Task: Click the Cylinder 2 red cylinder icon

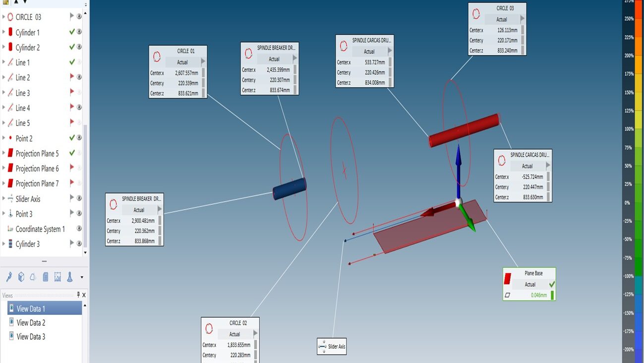Action: point(10,47)
